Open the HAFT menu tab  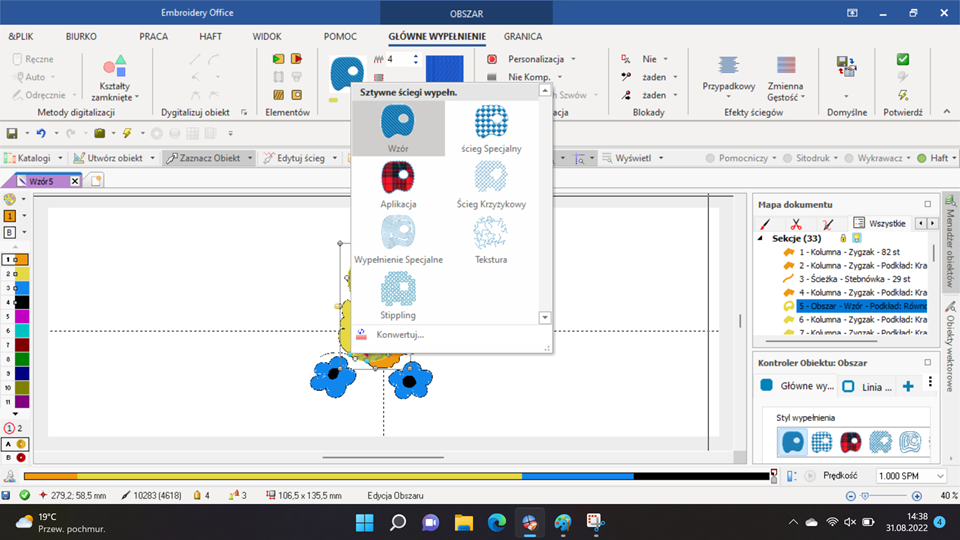[x=210, y=36]
